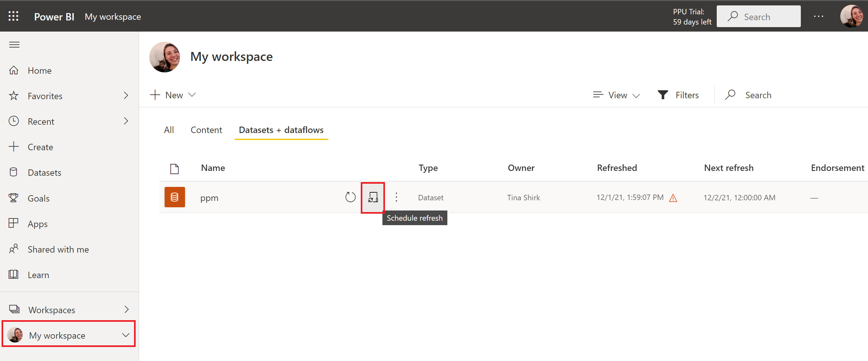Image resolution: width=868 pixels, height=361 pixels.
Task: Open the Datasets section in the sidebar
Action: [45, 172]
